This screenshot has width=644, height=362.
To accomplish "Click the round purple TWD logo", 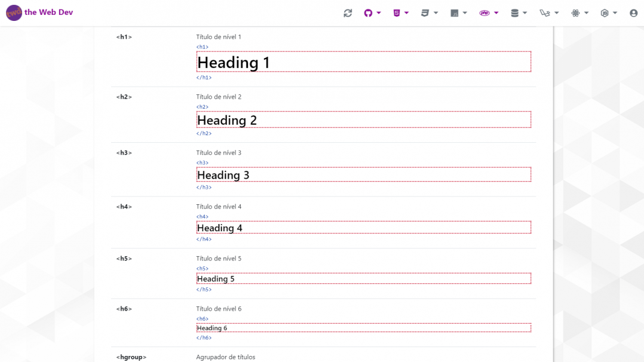I will pos(14,13).
